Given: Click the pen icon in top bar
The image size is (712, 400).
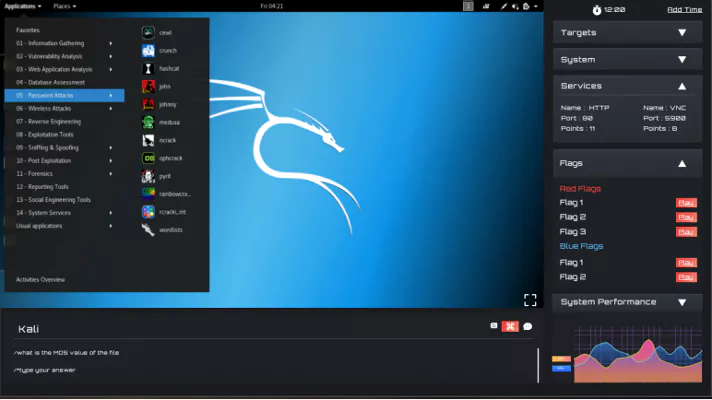Looking at the screenshot, I should point(504,6).
